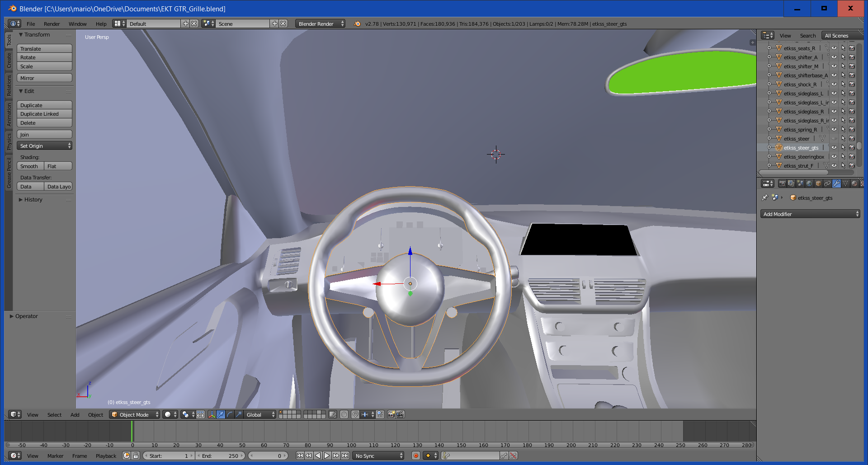Hide etkss_steer_gts with its eye icon
Viewport: 868px width, 465px height.
[834, 147]
